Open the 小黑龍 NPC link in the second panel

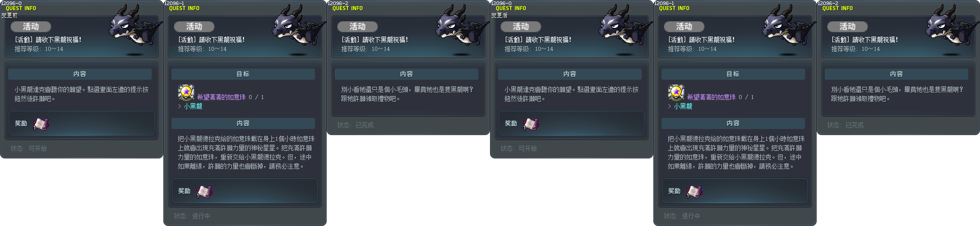pos(193,106)
